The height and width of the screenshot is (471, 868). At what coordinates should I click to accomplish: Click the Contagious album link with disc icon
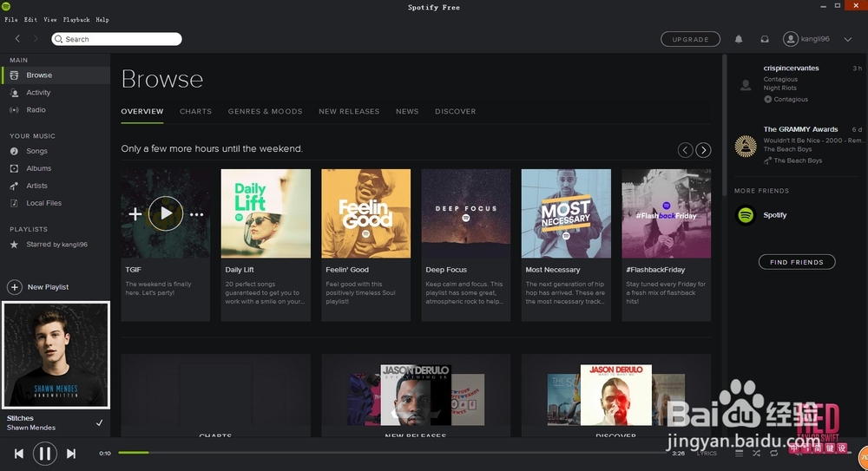[x=786, y=100]
